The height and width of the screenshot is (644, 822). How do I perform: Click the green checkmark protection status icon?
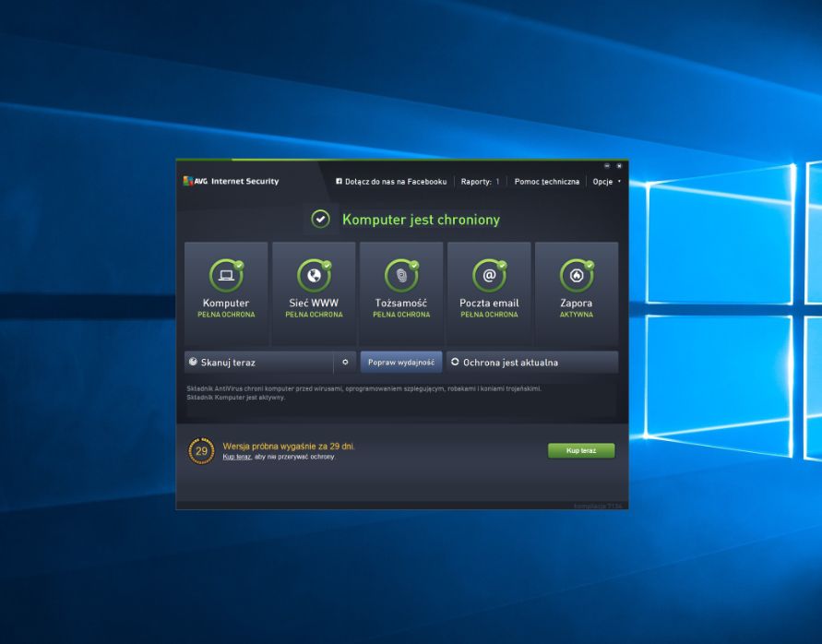(x=320, y=220)
